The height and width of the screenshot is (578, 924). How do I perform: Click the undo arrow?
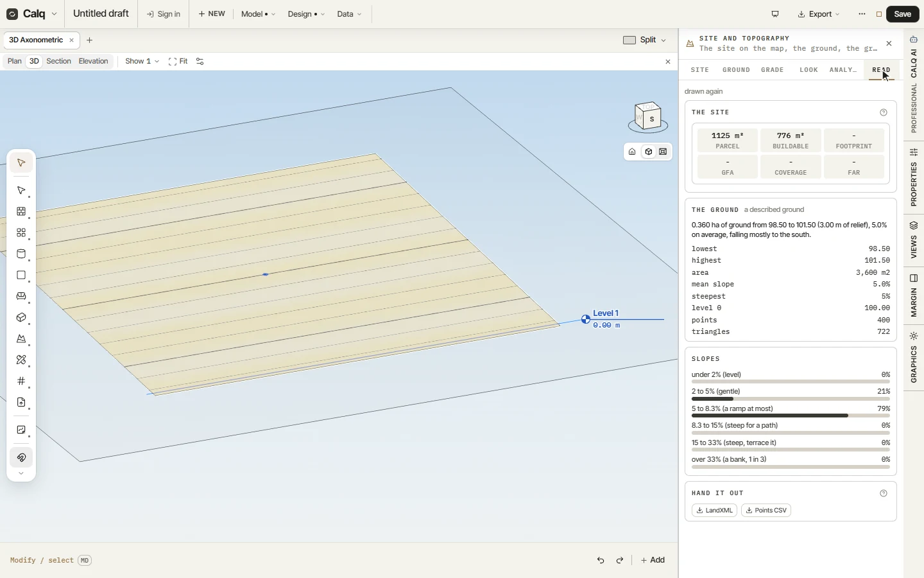601,560
